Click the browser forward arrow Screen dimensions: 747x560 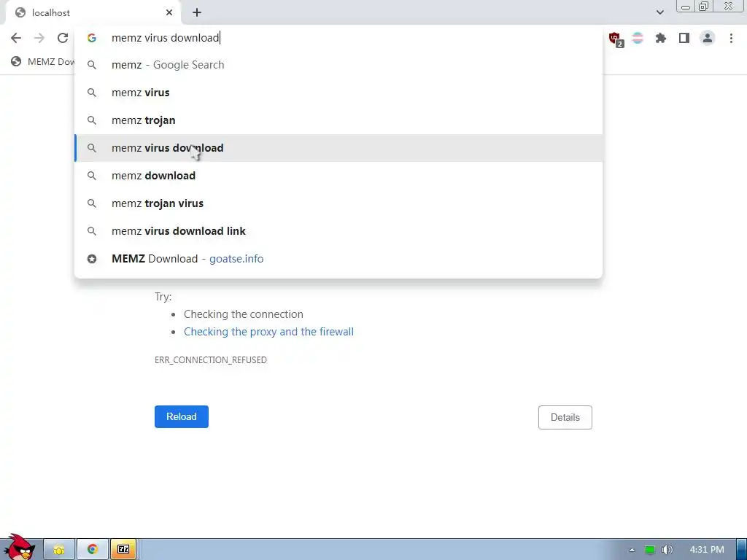[39, 38]
